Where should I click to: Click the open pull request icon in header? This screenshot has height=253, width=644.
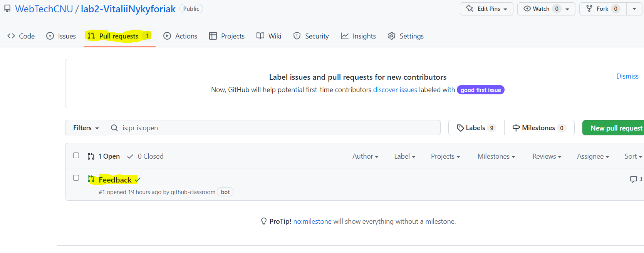(x=91, y=156)
